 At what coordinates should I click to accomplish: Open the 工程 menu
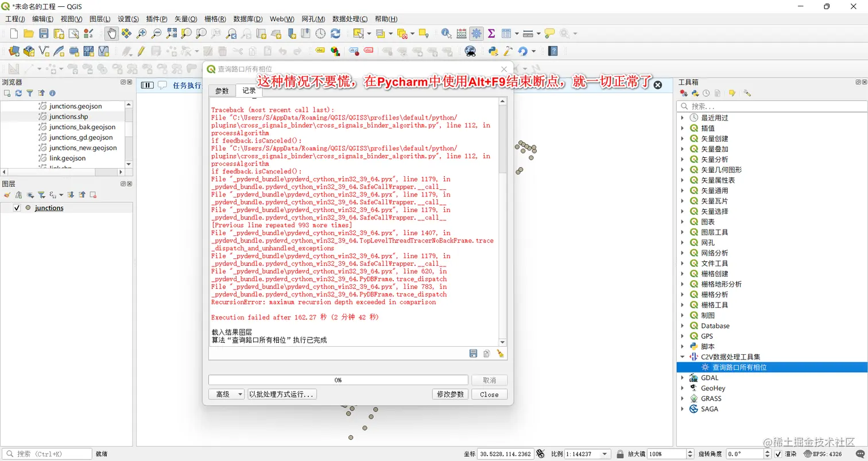[15, 19]
